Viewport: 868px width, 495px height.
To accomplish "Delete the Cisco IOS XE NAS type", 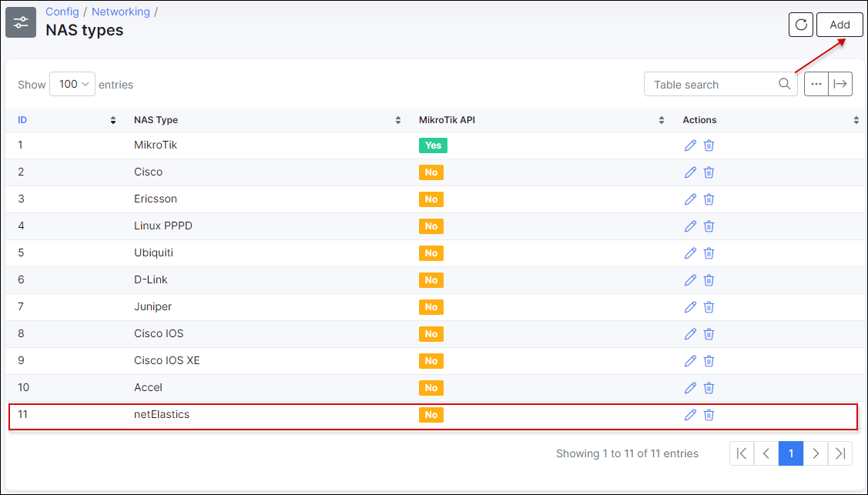I will [x=709, y=360].
